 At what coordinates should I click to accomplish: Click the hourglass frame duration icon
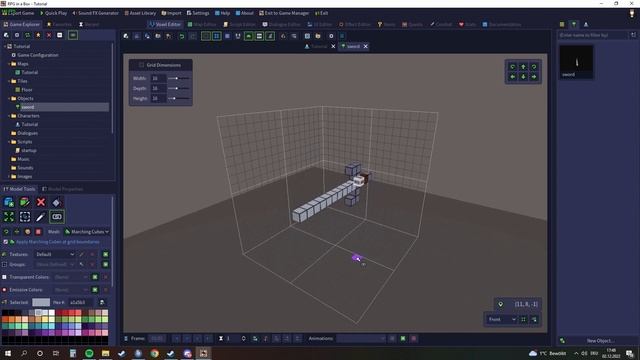click(x=221, y=339)
